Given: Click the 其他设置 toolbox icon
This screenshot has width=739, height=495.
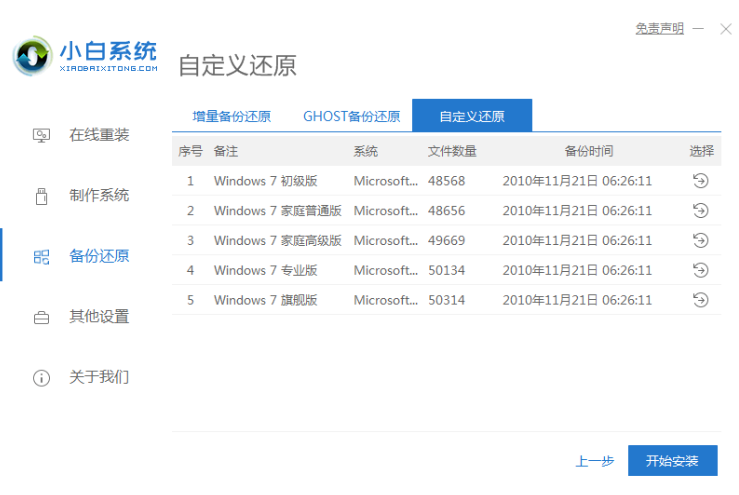Looking at the screenshot, I should 41,318.
